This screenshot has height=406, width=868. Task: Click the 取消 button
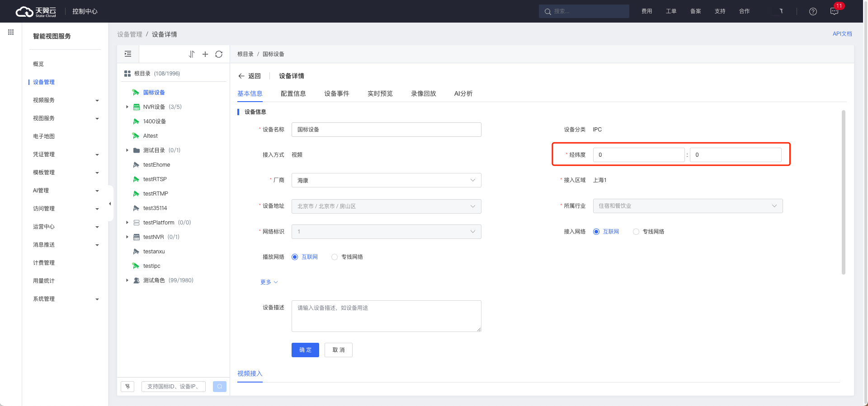pyautogui.click(x=339, y=350)
